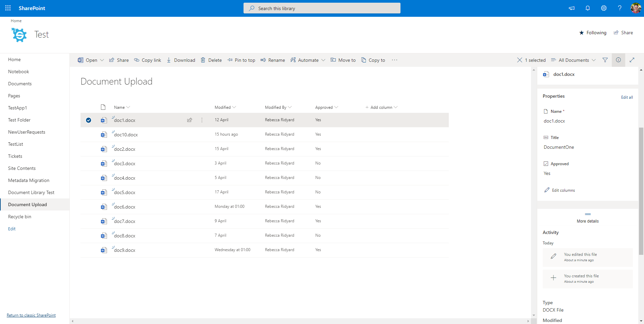Click the Test site logo

coord(19,35)
